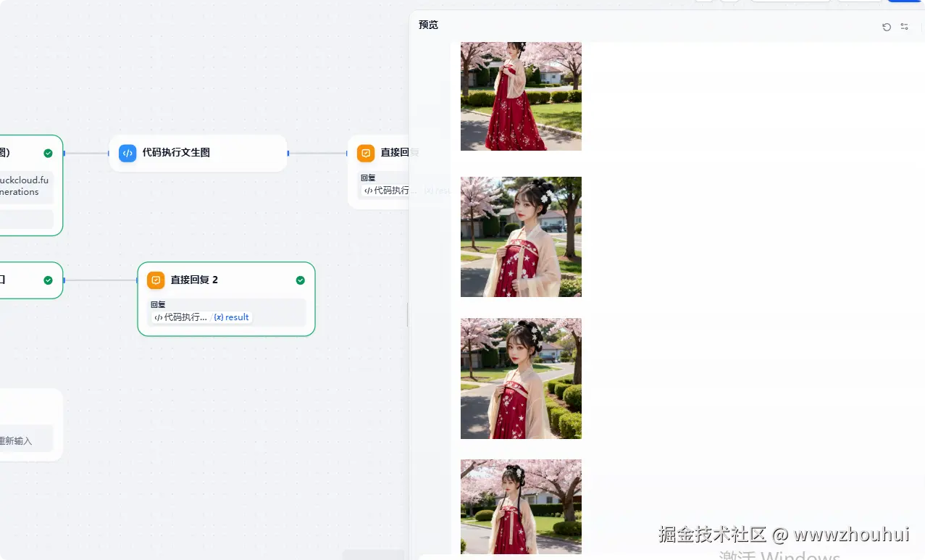This screenshot has width=925, height=560.
Task: Click the green check on the node left of 直接回复 2
Action: click(48, 280)
